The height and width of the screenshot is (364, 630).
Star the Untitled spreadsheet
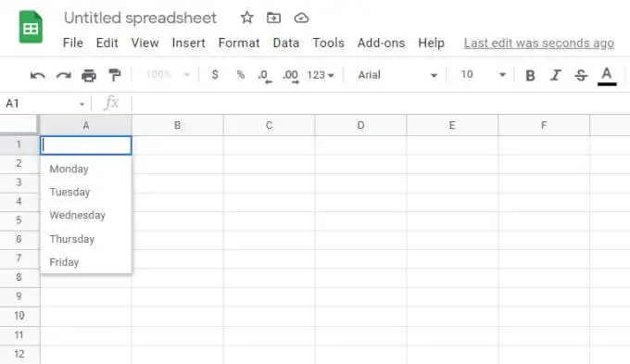[246, 18]
